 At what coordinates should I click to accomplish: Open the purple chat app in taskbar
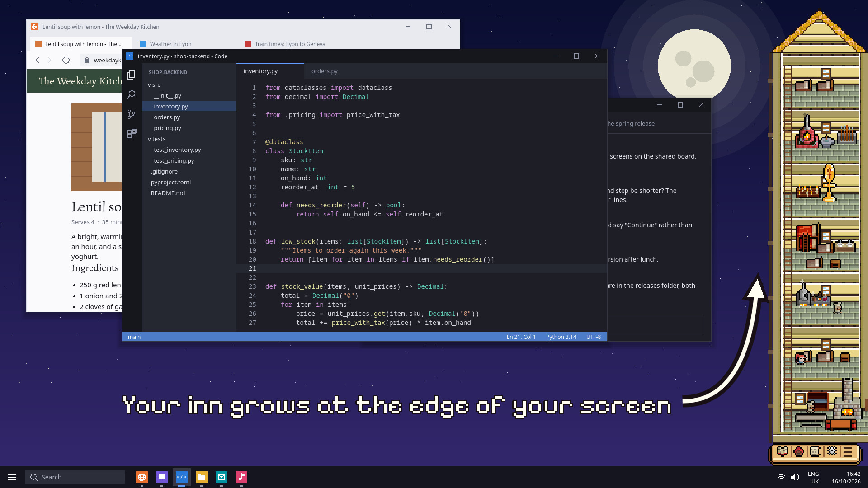162,477
